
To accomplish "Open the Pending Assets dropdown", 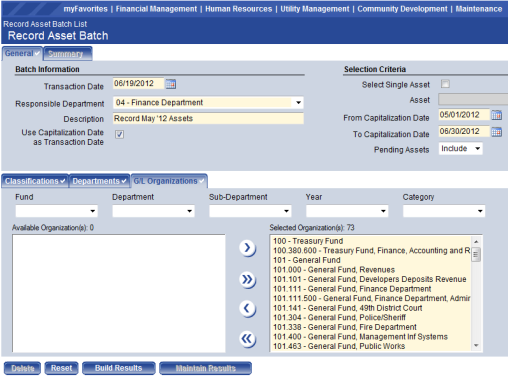I will (477, 149).
